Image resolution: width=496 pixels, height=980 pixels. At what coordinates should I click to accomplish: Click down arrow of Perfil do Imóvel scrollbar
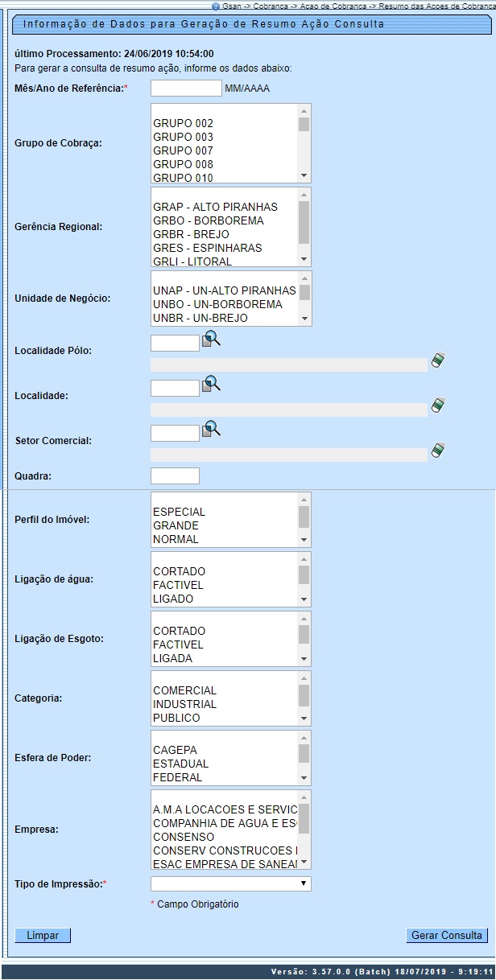(x=304, y=540)
